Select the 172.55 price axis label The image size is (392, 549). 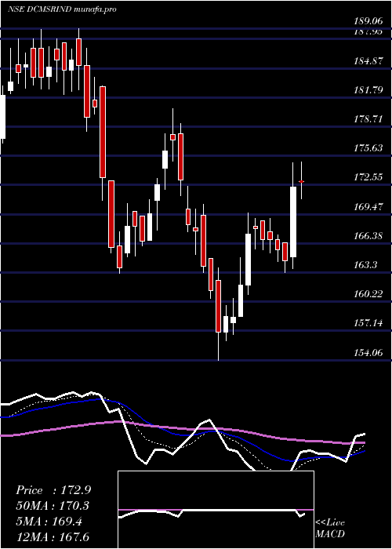pos(368,177)
